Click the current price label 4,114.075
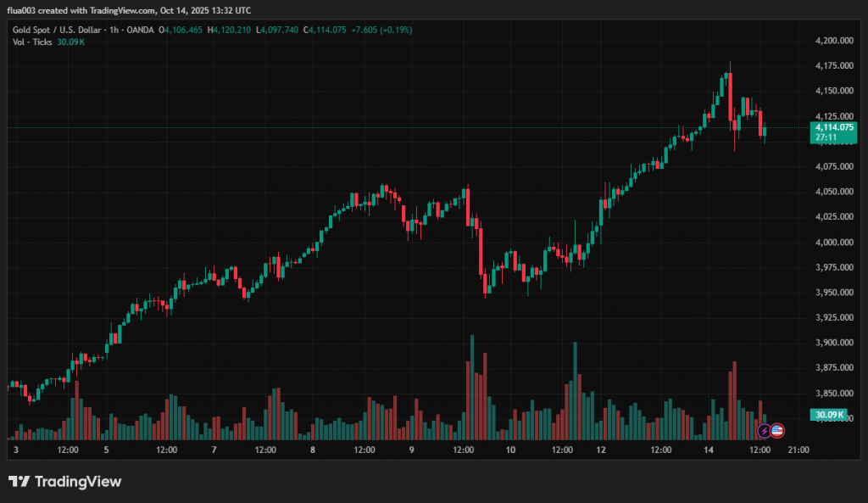The height and width of the screenshot is (503, 868). [834, 127]
